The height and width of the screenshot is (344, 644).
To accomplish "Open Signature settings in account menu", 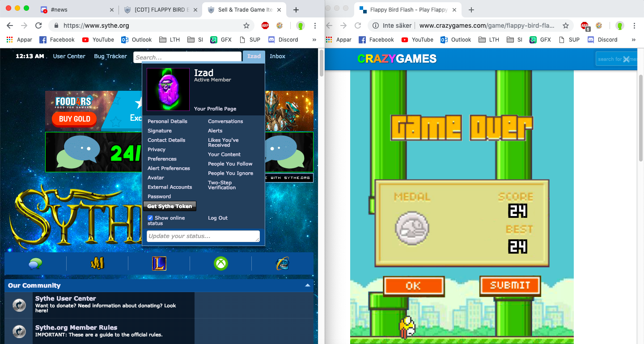I will pyautogui.click(x=160, y=131).
